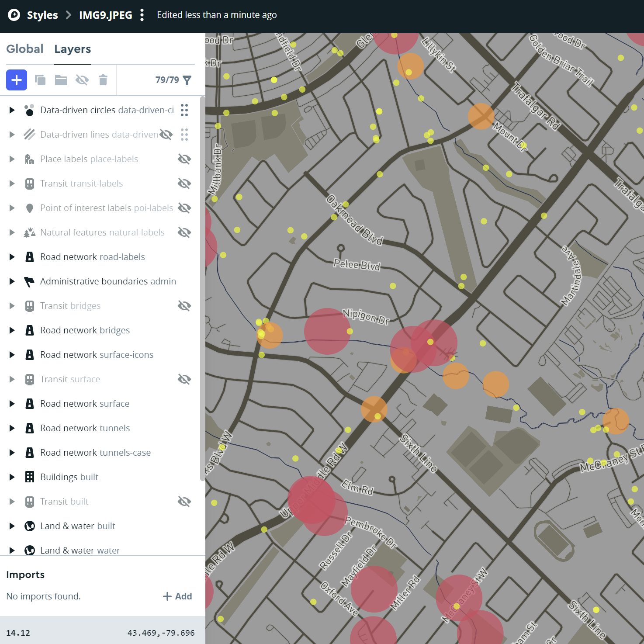Expand the Land & water water layer
The image size is (644, 644).
[x=12, y=550]
